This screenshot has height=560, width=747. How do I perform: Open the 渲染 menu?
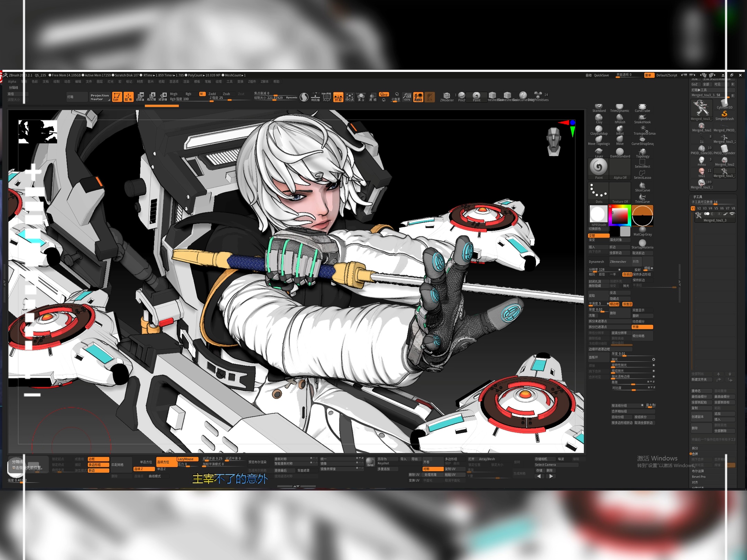tap(186, 82)
